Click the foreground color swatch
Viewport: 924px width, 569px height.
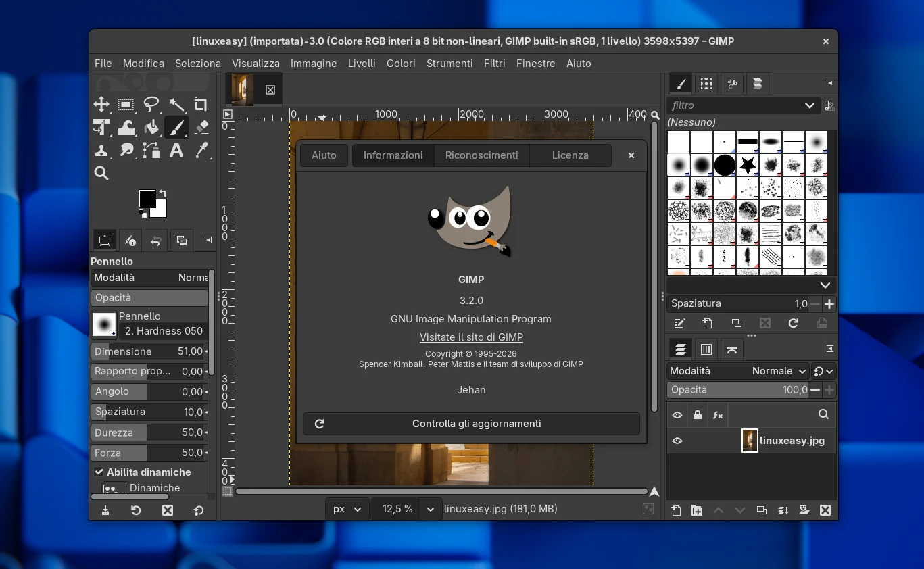click(147, 199)
